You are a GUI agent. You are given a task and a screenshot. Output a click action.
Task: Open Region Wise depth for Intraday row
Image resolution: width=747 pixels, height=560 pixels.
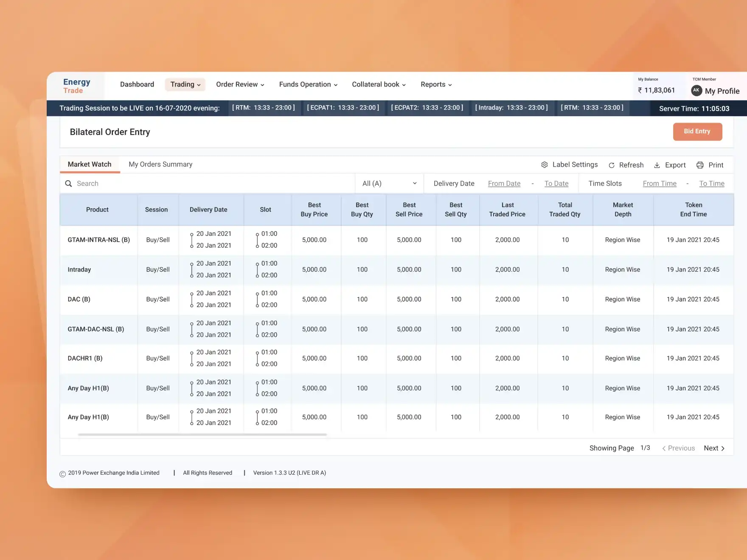(623, 270)
